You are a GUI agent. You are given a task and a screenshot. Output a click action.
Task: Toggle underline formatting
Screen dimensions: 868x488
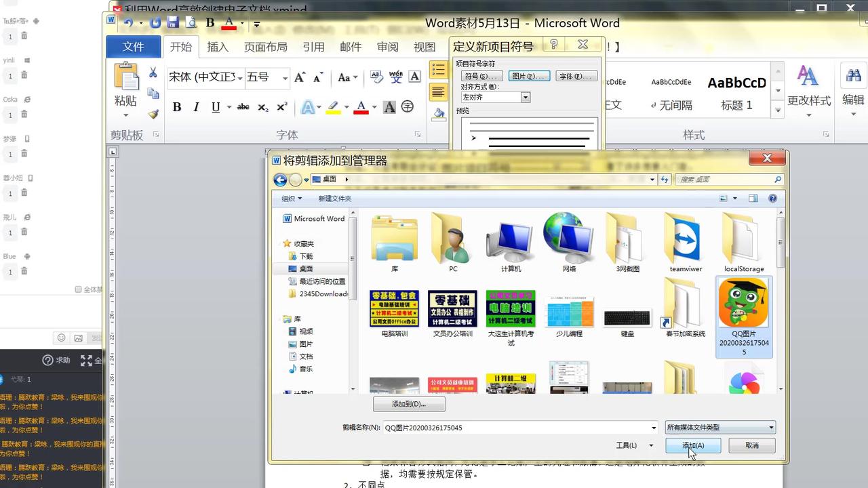(214, 107)
